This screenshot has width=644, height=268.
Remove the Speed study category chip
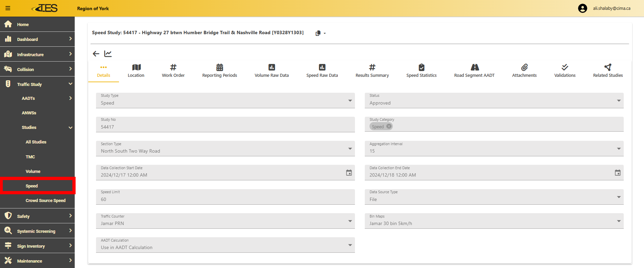(x=389, y=127)
